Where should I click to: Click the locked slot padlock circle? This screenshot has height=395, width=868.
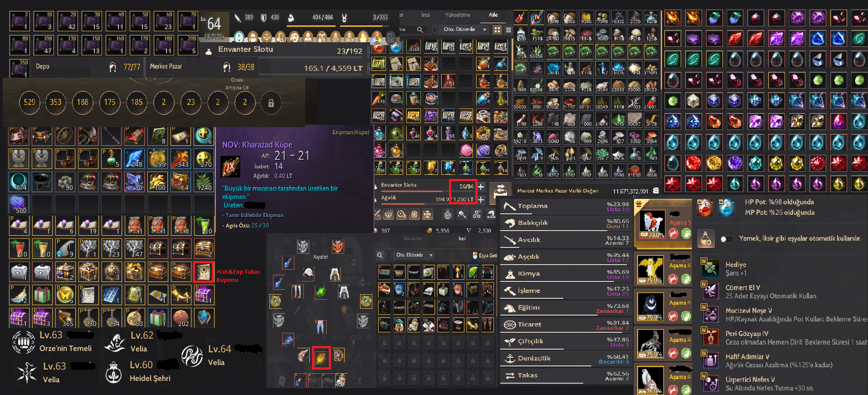[271, 103]
